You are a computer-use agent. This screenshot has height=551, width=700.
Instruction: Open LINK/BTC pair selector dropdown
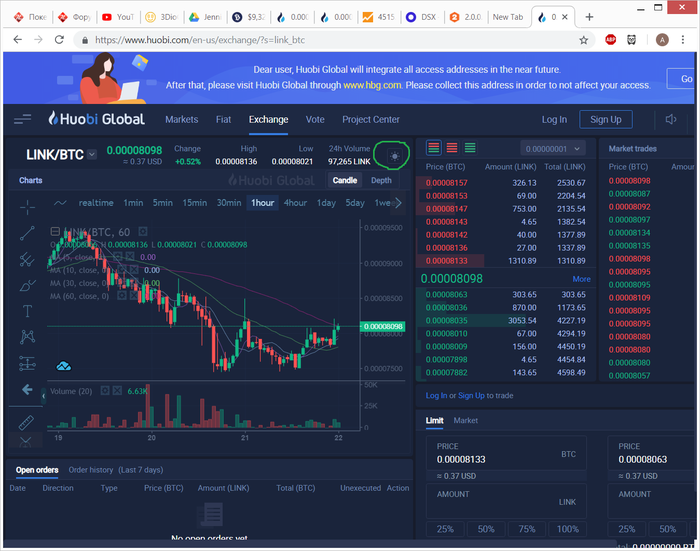click(x=92, y=154)
